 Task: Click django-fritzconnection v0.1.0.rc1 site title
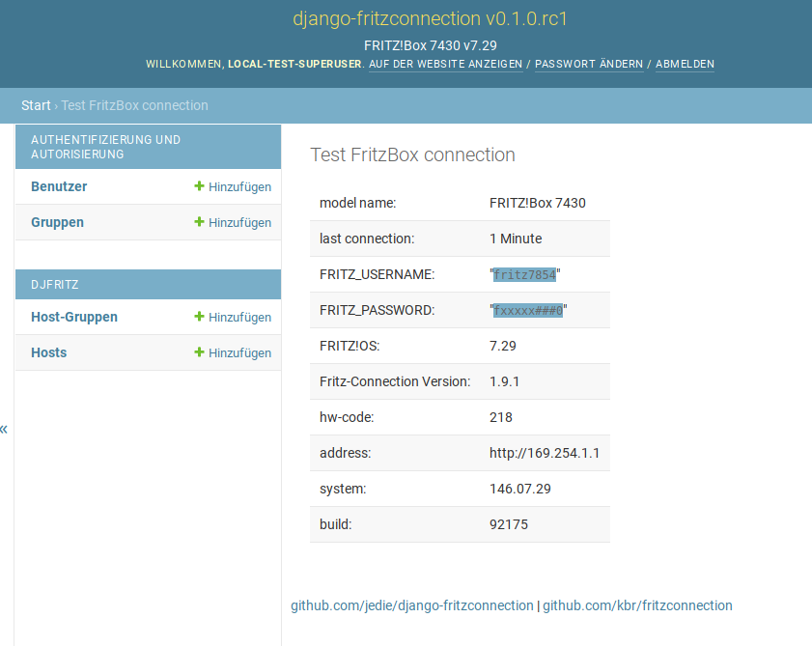pyautogui.click(x=430, y=18)
